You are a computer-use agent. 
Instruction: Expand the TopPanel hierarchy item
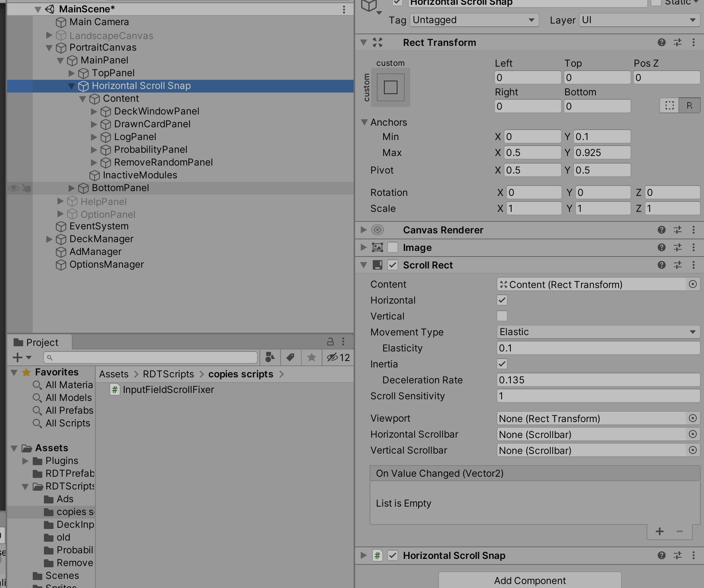(x=71, y=73)
